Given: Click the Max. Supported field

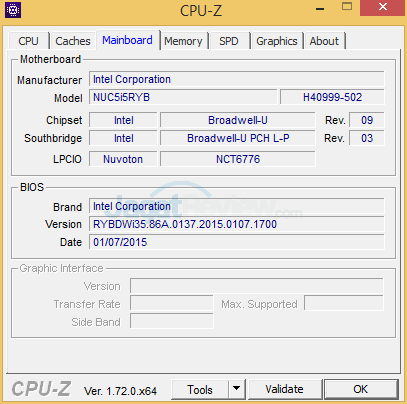Looking at the screenshot, I should click(x=344, y=304).
